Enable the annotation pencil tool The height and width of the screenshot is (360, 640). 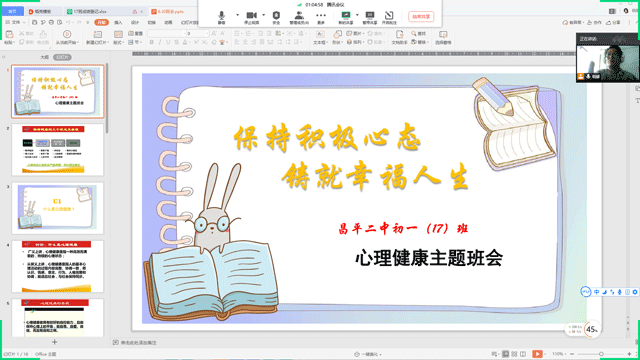point(389,17)
